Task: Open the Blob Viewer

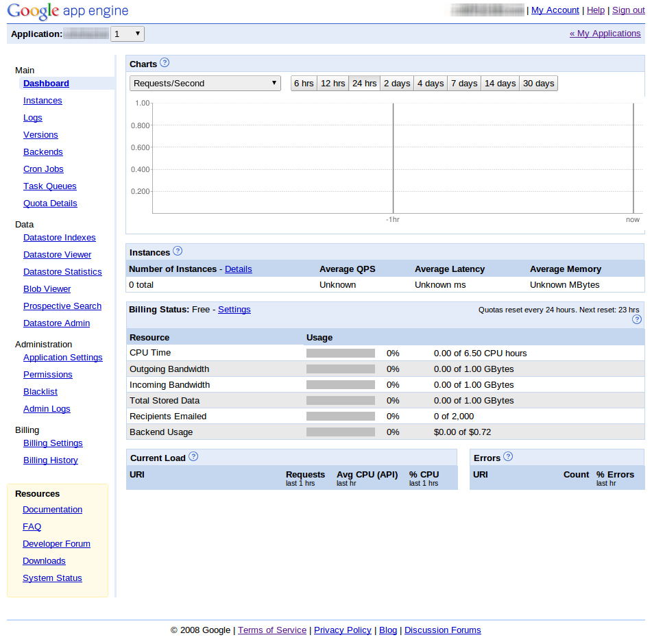Action: point(47,288)
